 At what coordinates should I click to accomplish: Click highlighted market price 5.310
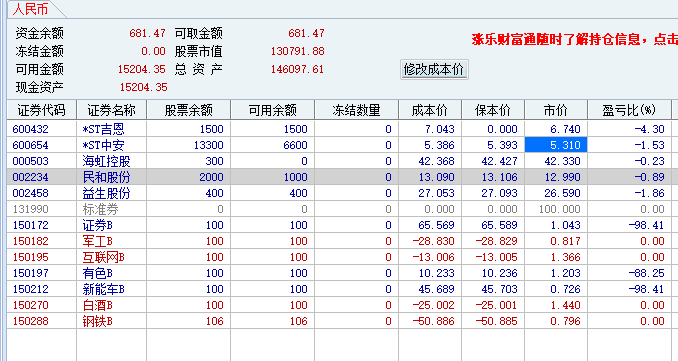pyautogui.click(x=556, y=145)
